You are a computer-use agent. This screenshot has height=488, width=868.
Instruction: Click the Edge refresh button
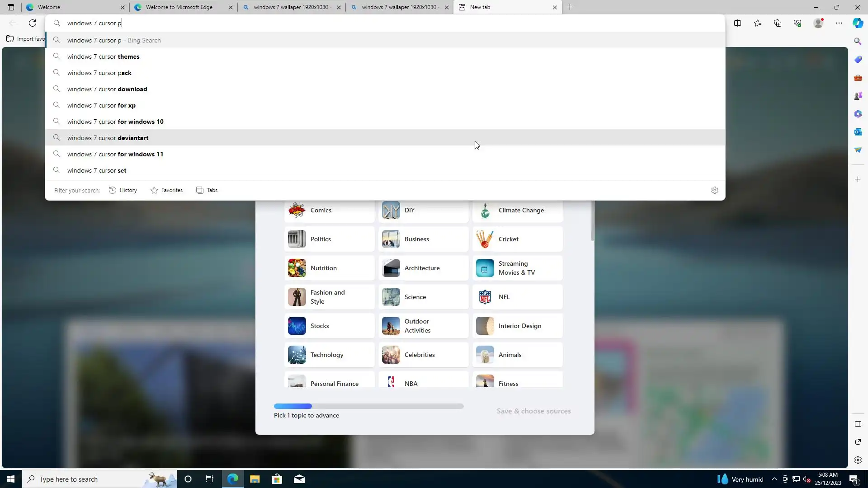(x=33, y=23)
